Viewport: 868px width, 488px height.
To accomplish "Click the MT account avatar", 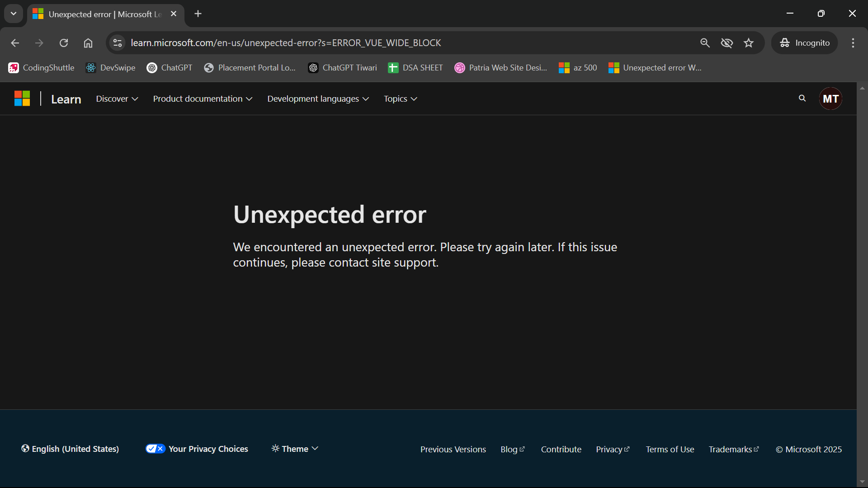I will 830,98.
